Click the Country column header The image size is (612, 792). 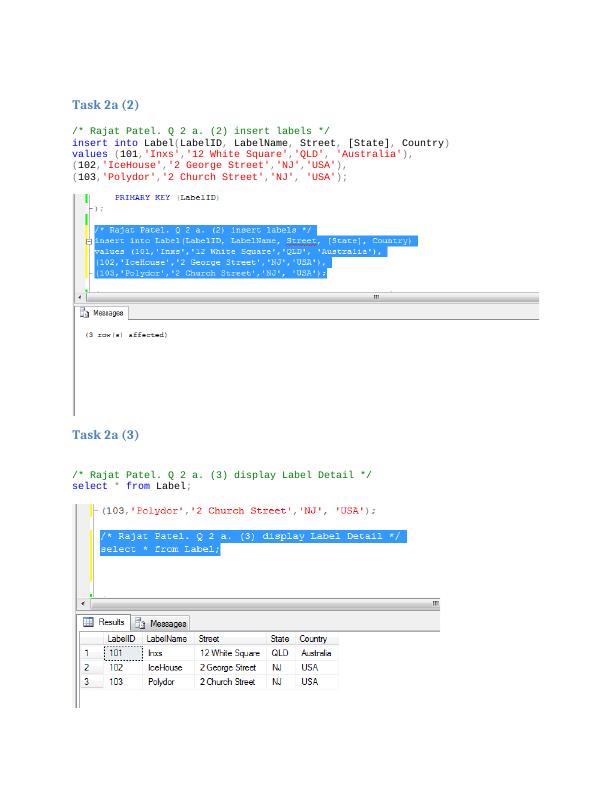pos(313,639)
